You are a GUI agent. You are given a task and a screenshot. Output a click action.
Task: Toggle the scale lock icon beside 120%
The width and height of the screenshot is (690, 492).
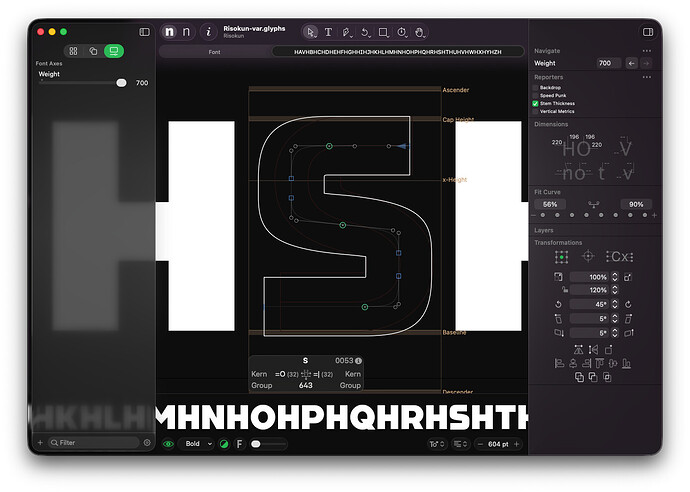565,290
